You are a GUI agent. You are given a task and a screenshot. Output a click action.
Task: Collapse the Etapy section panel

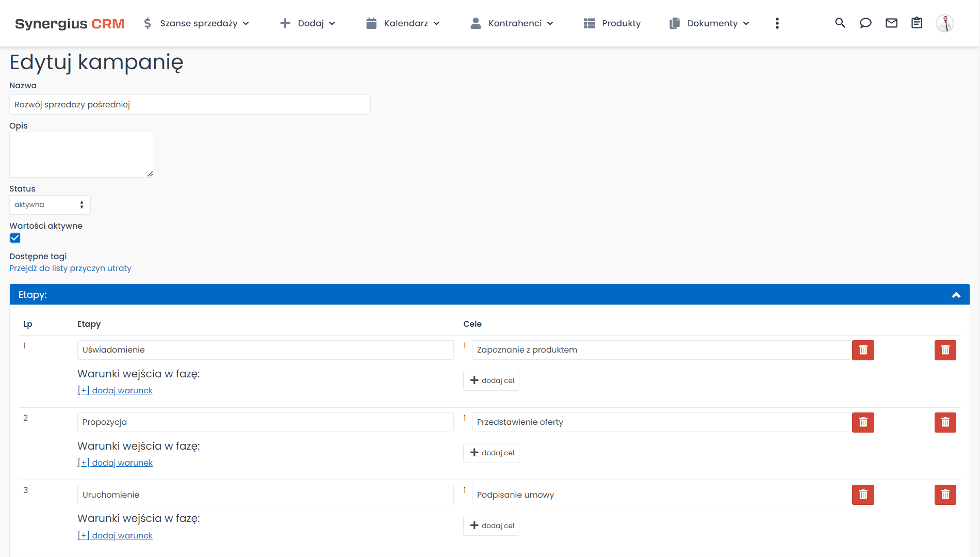coord(956,295)
